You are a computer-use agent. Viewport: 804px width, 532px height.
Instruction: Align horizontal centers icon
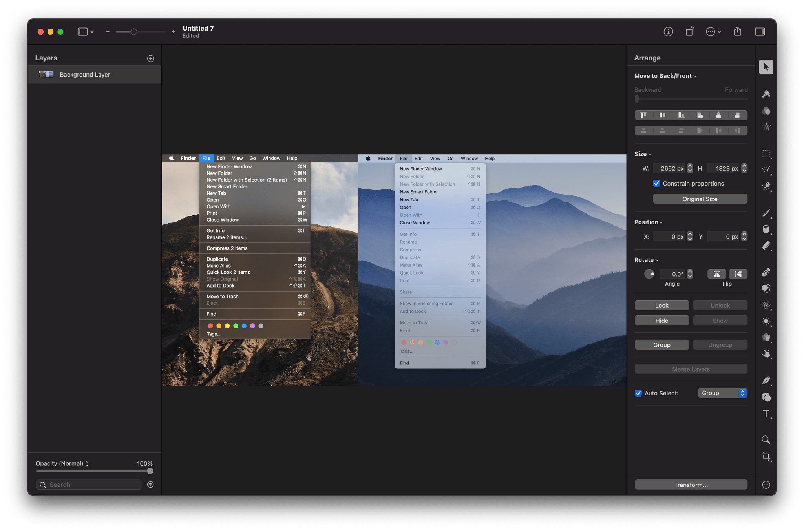click(718, 115)
